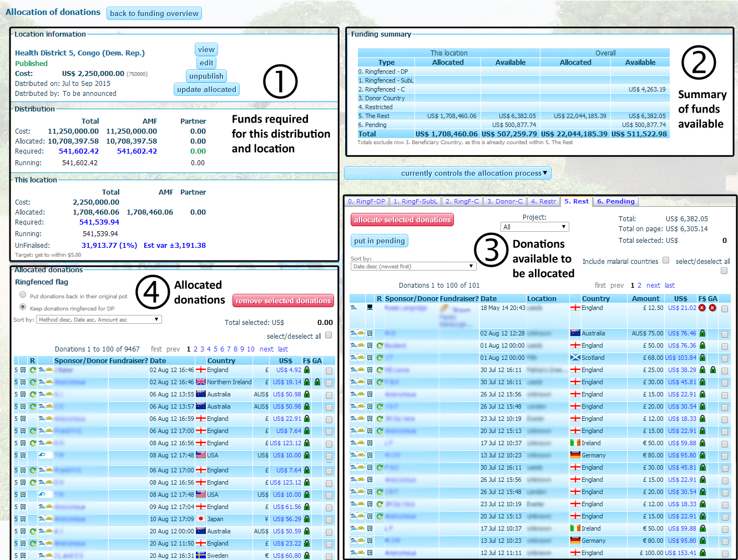Select 'Put donations back in their original pot'
The width and height of the screenshot is (738, 560).
tap(23, 295)
